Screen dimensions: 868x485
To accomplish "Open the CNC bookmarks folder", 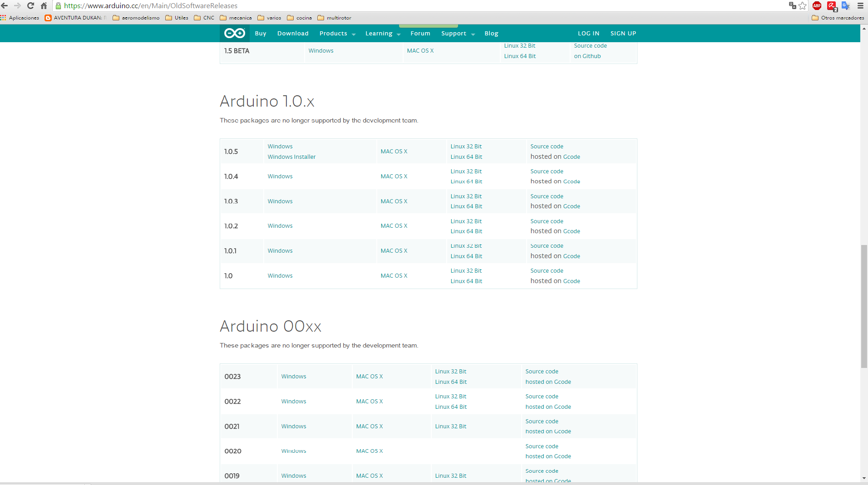I will [x=204, y=18].
